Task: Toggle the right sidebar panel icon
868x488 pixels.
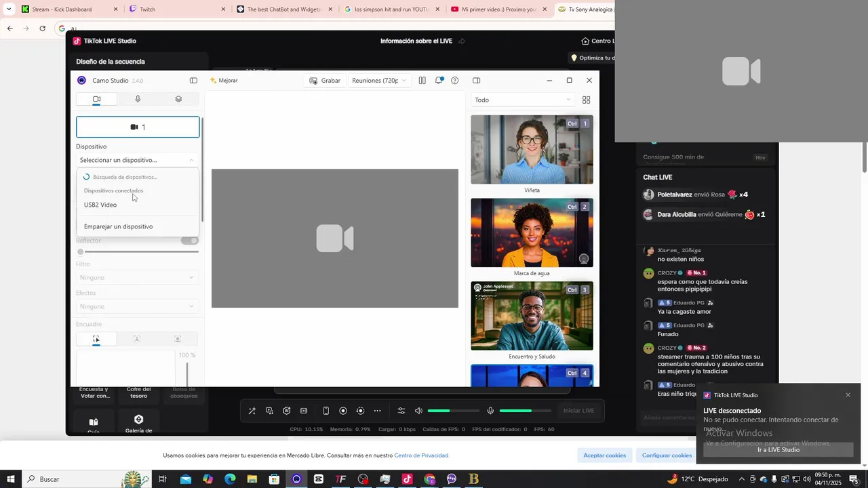Action: pos(476,81)
